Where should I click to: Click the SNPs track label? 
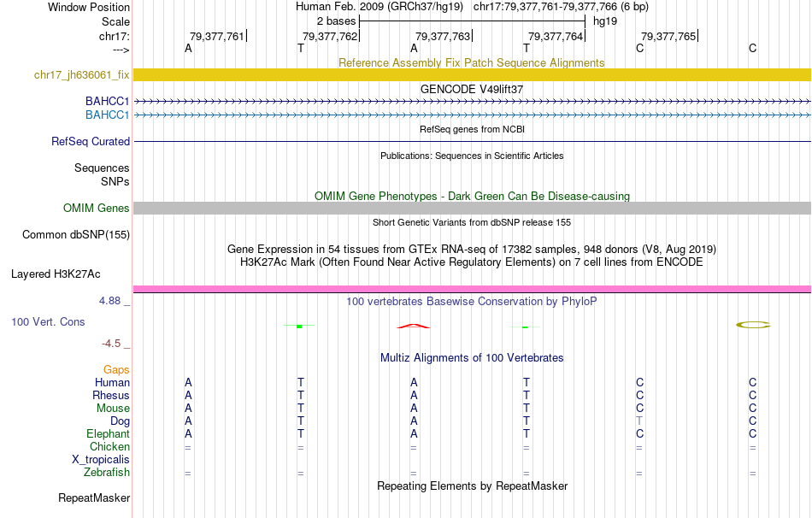pyautogui.click(x=115, y=182)
